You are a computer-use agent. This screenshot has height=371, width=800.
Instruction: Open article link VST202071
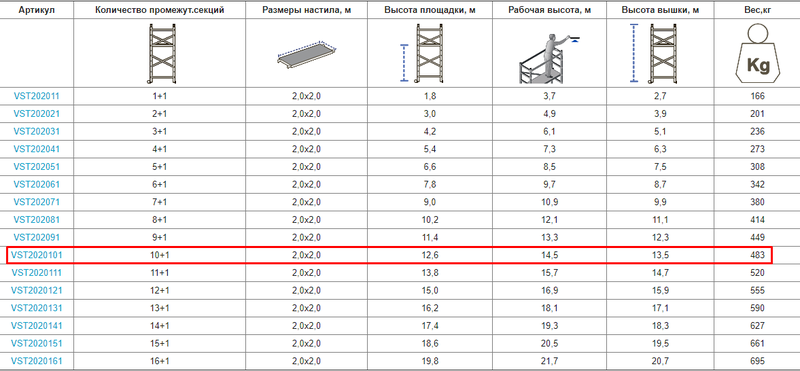pyautogui.click(x=37, y=202)
